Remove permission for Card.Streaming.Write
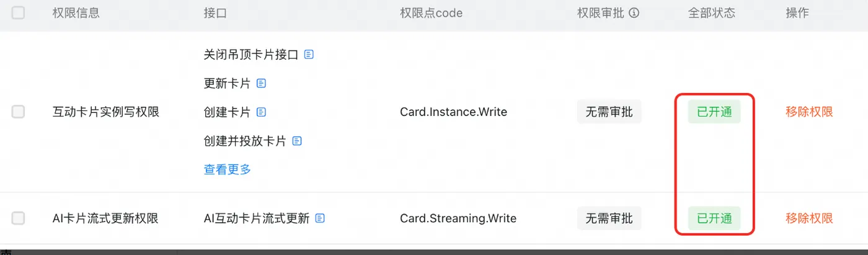This screenshot has height=255, width=868. coord(808,218)
